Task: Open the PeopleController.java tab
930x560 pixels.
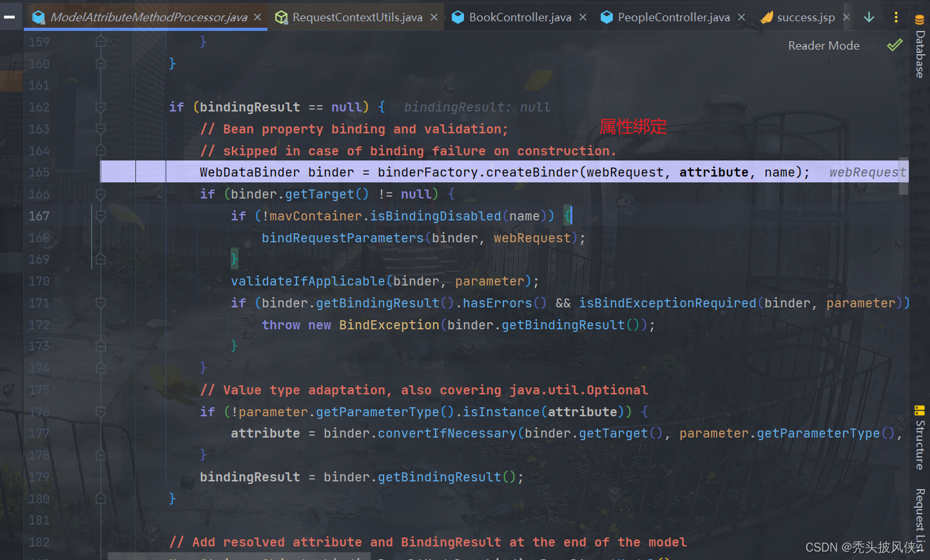Action: click(673, 17)
